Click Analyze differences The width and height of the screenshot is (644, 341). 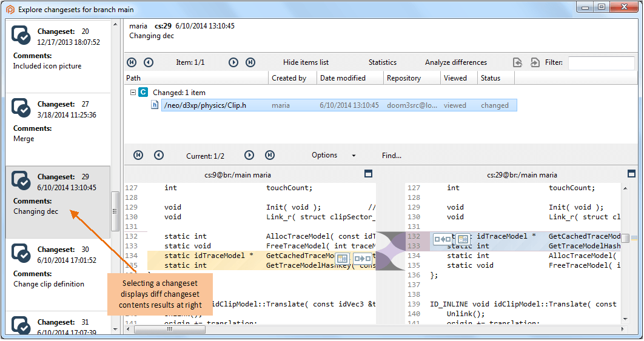(x=456, y=62)
